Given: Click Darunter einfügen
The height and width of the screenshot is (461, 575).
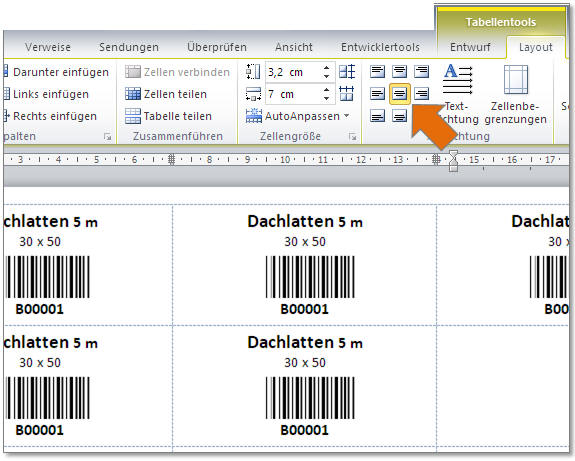Looking at the screenshot, I should click(56, 72).
